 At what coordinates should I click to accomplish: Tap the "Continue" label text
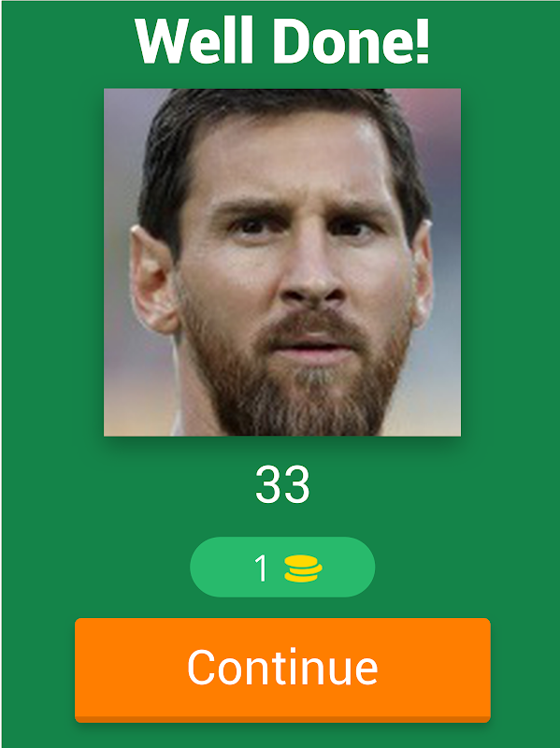[282, 667]
